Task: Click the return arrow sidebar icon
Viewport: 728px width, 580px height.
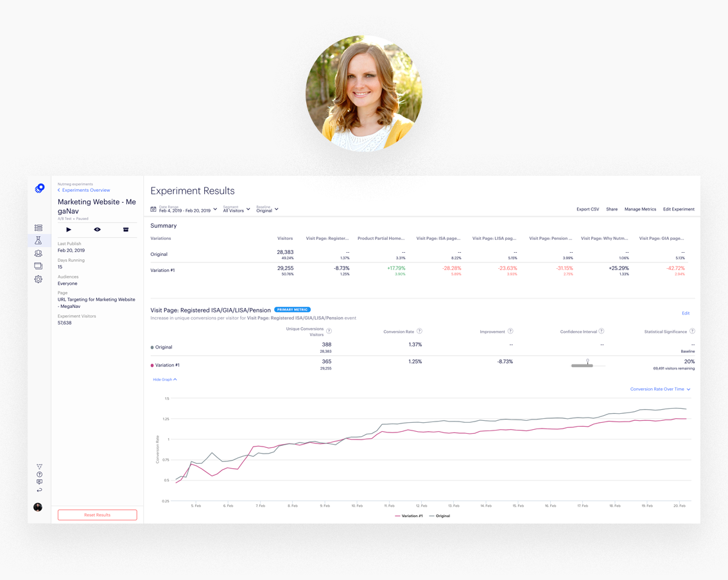Action: [39, 490]
